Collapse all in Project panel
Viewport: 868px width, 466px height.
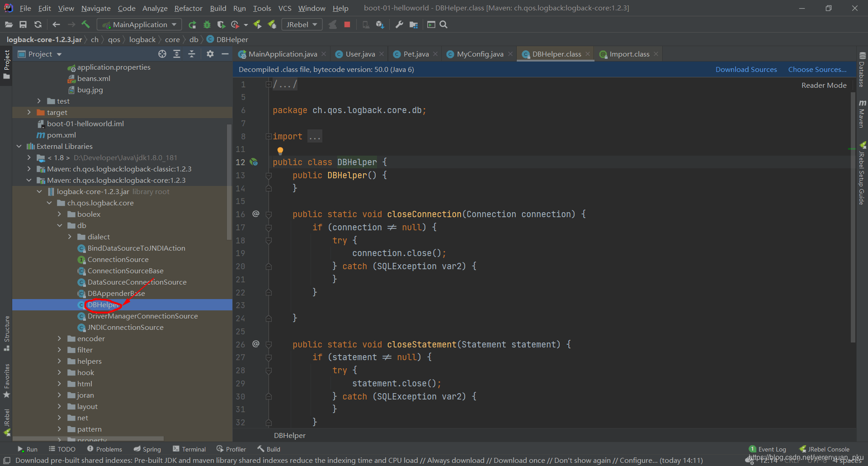coord(192,54)
